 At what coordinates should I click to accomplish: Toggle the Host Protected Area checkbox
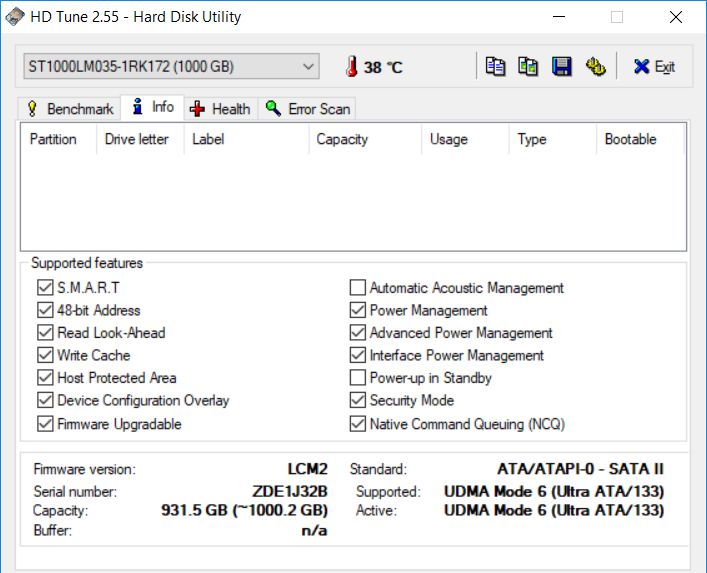pyautogui.click(x=45, y=377)
